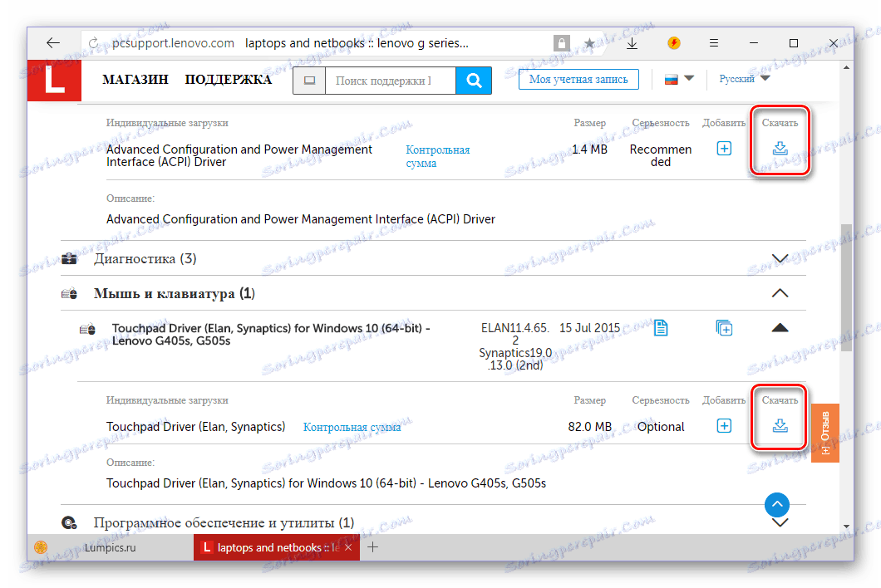Click the orange turbo lightning icon
Viewport: 881px width, 588px height.
click(674, 42)
